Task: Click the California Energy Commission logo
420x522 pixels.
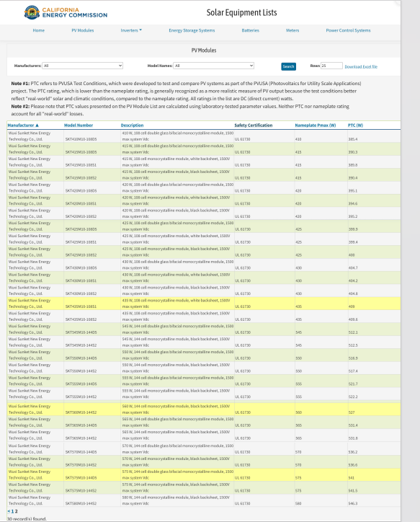Action: pyautogui.click(x=66, y=13)
